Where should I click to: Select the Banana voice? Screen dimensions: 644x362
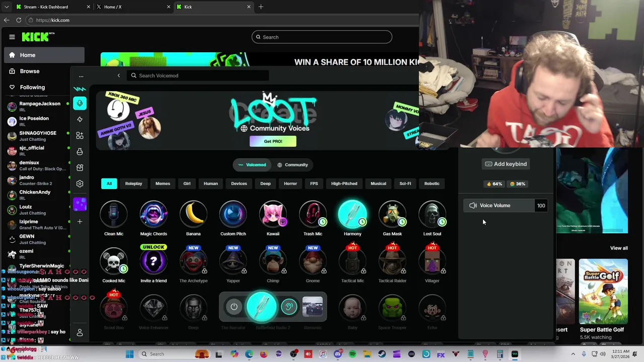[193, 215]
